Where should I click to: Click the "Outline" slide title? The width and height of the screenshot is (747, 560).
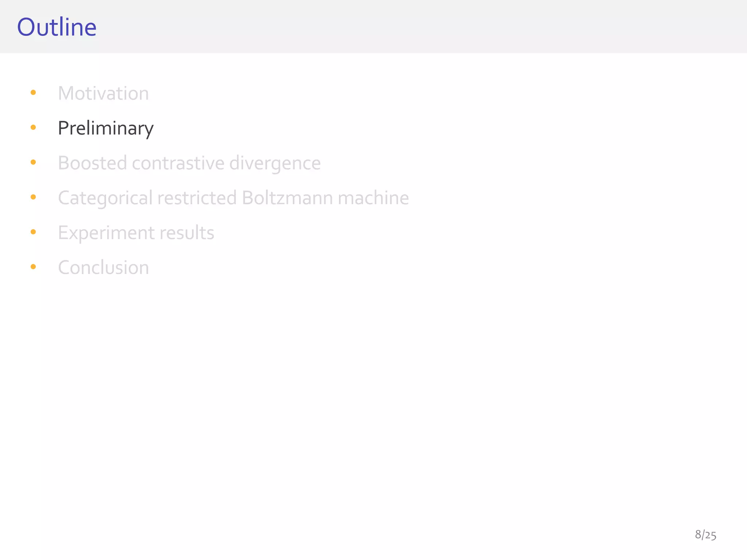pyautogui.click(x=57, y=27)
